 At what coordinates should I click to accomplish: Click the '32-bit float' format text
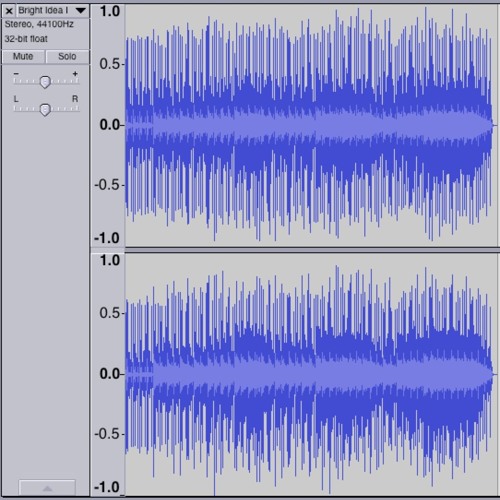[26, 39]
